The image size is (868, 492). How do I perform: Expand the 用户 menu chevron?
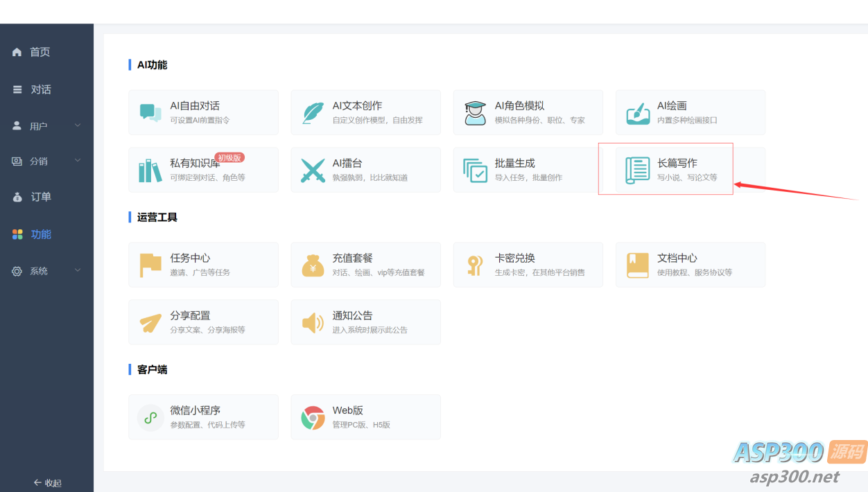(78, 125)
